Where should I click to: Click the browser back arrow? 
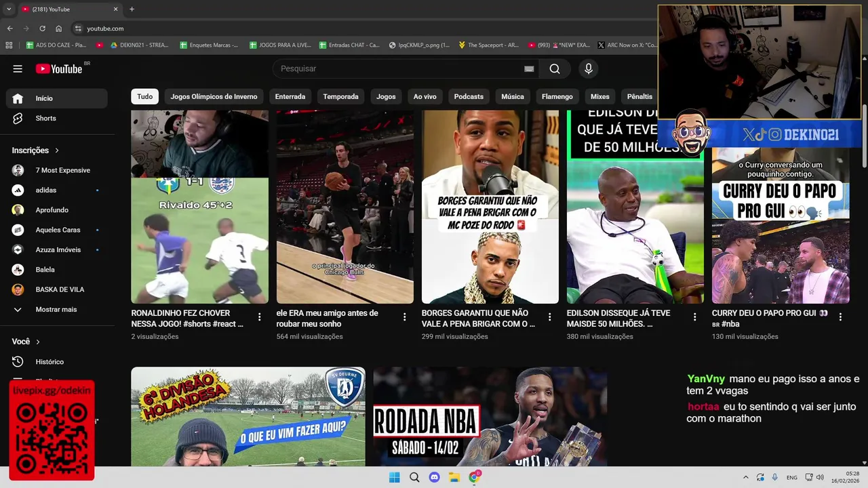coord(9,28)
